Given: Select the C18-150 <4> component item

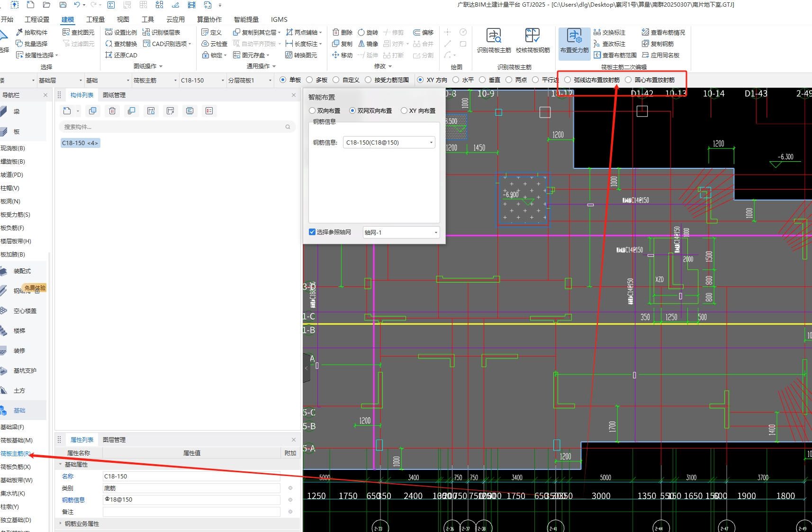Looking at the screenshot, I should click(80, 143).
